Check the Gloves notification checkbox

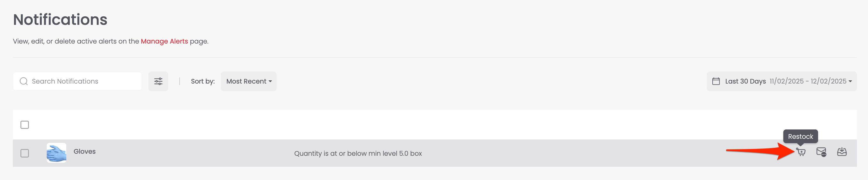click(x=25, y=153)
